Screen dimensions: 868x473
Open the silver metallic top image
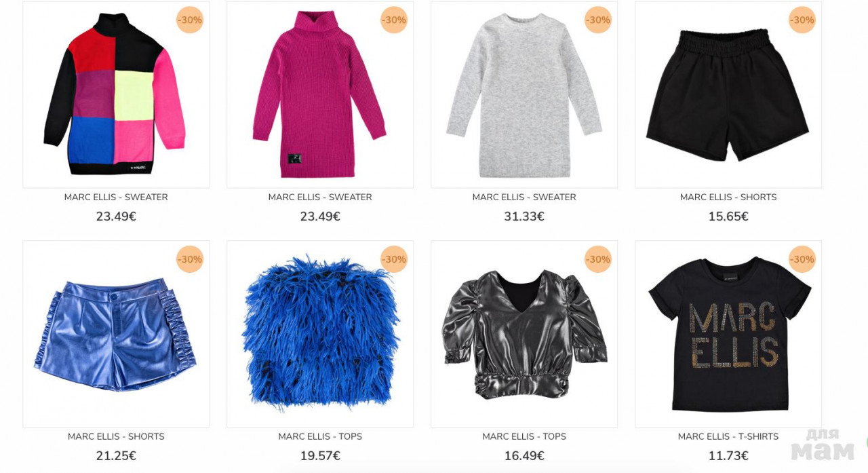click(524, 334)
